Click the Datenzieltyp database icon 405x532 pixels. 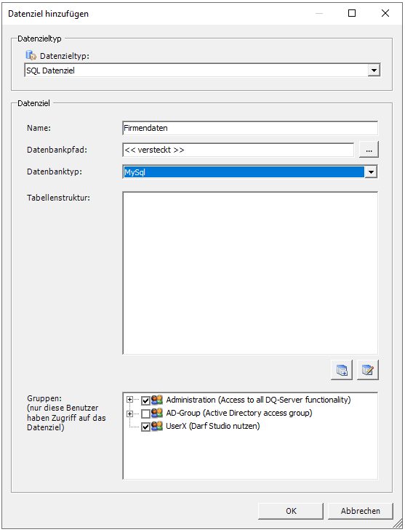tap(31, 55)
